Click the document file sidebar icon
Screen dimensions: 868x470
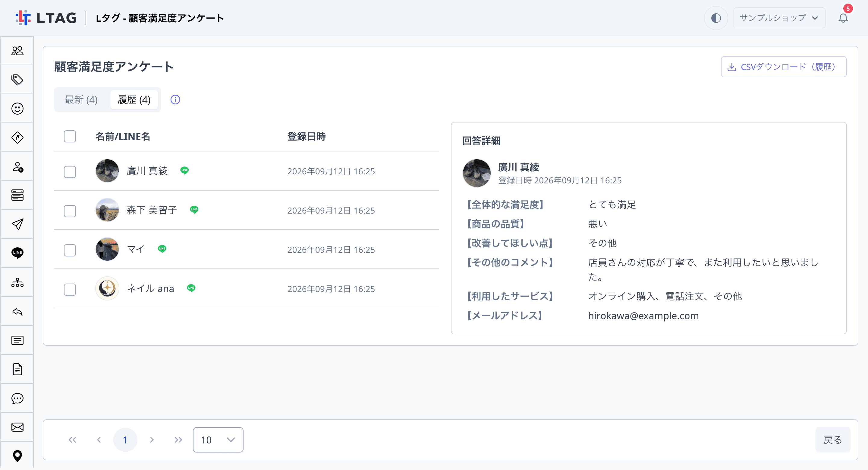[17, 370]
